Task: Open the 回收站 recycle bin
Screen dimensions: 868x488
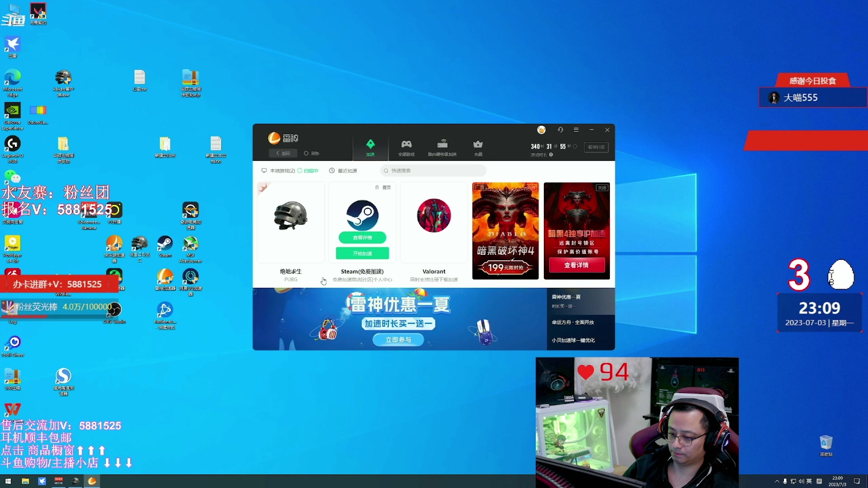Action: [x=826, y=446]
